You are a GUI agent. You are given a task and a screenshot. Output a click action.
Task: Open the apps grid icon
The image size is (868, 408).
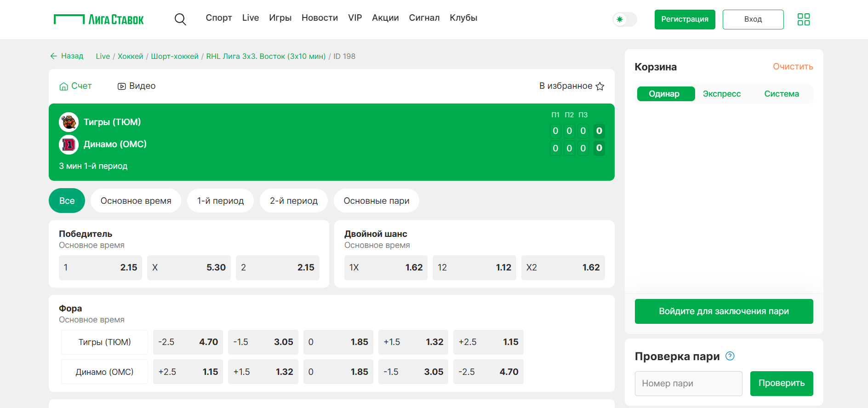click(x=803, y=19)
